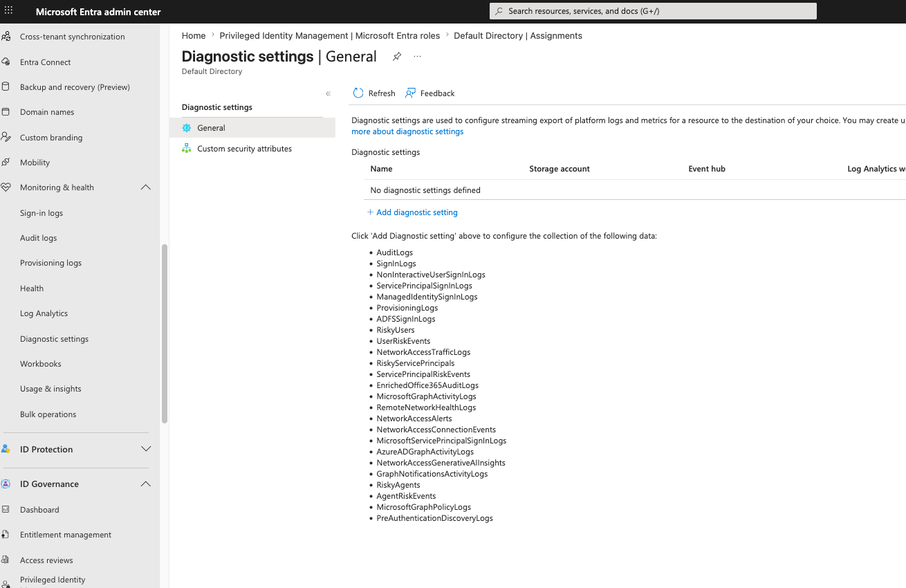This screenshot has width=906, height=588.
Task: Click the Dashboard icon in sidebar
Action: coord(6,510)
